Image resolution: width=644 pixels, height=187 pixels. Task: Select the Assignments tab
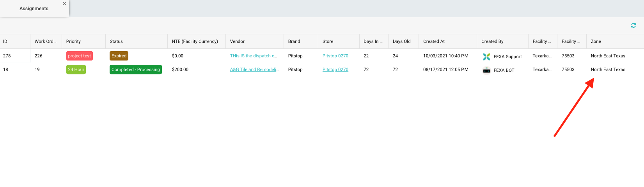(34, 9)
